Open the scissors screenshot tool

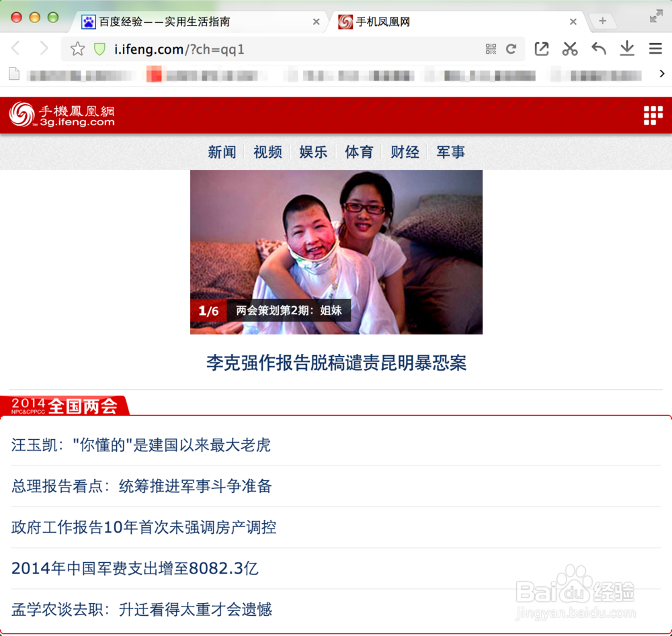[570, 48]
